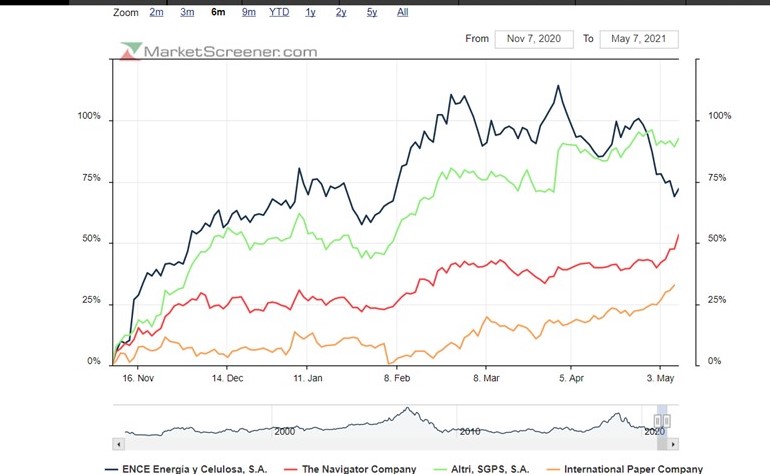770x474 pixels.
Task: Show All historical data
Action: click(x=403, y=12)
